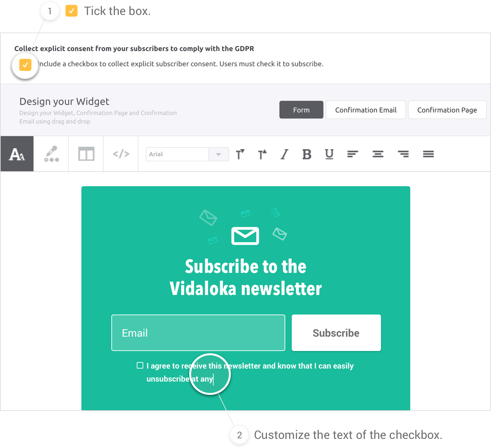This screenshot has height=448, width=491.
Task: Select the 'Subscribe to the Vidaloka newsletter' heading
Action: coord(245,277)
